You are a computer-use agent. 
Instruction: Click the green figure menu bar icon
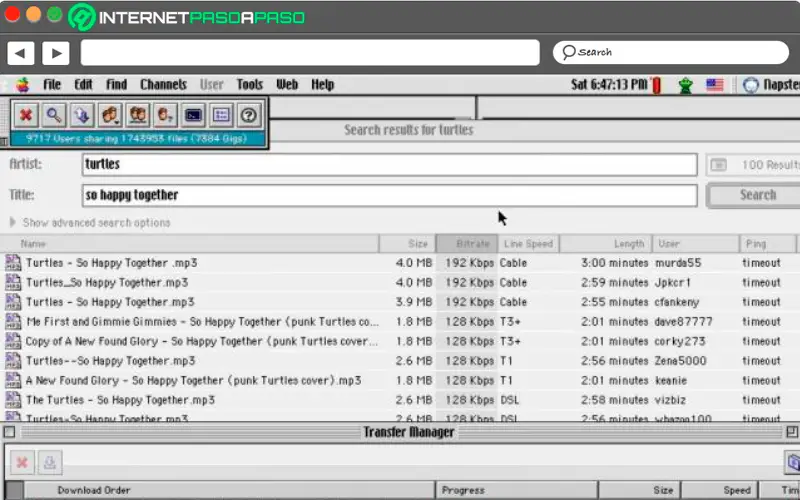(x=685, y=85)
